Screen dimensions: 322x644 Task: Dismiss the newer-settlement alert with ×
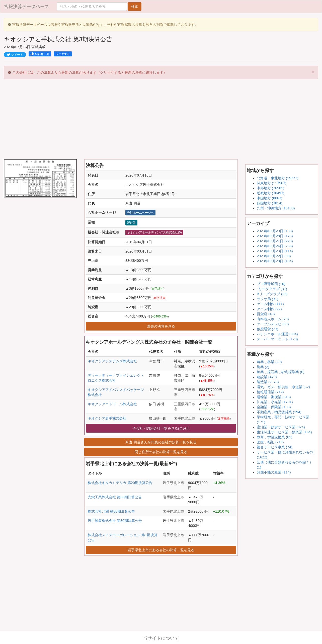tap(313, 72)
